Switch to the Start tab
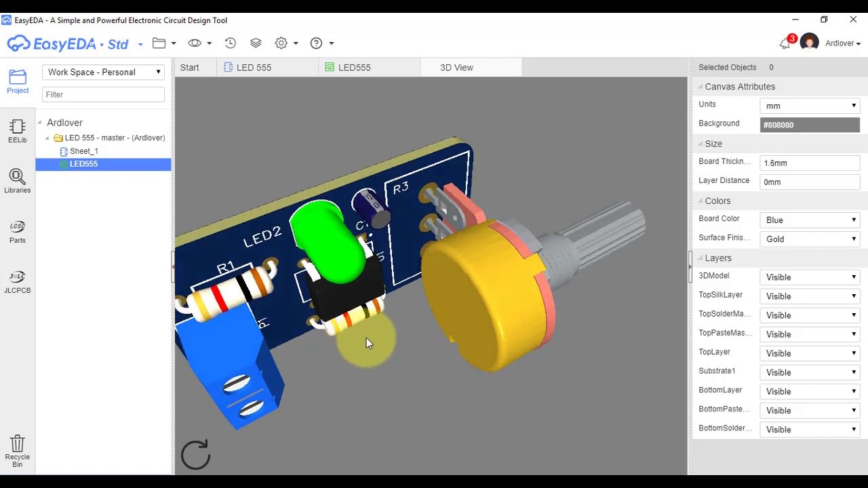The image size is (868, 488). [190, 67]
